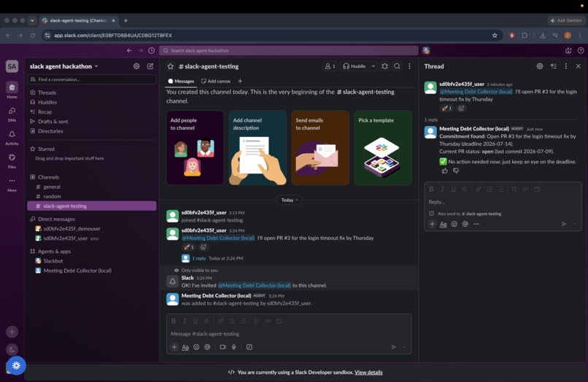588x382 pixels.
Task: Click View details sandbox link
Action: pos(368,373)
